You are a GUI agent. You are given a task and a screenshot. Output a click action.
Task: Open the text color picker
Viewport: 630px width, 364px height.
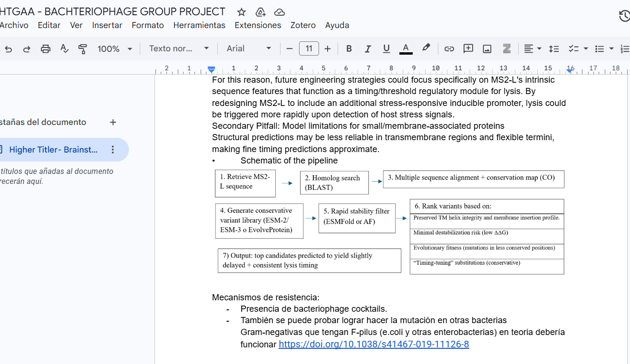coord(406,48)
